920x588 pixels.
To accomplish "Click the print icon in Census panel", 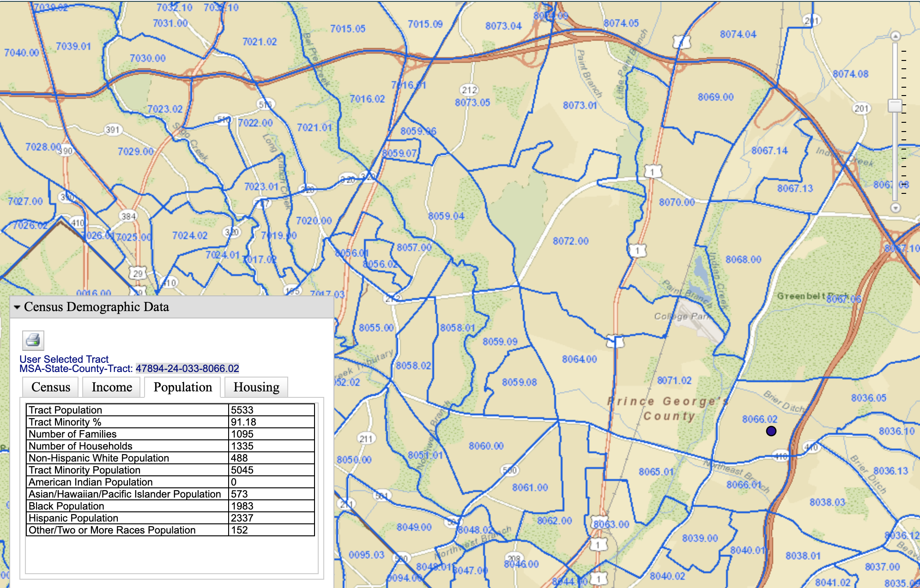I will [x=33, y=341].
